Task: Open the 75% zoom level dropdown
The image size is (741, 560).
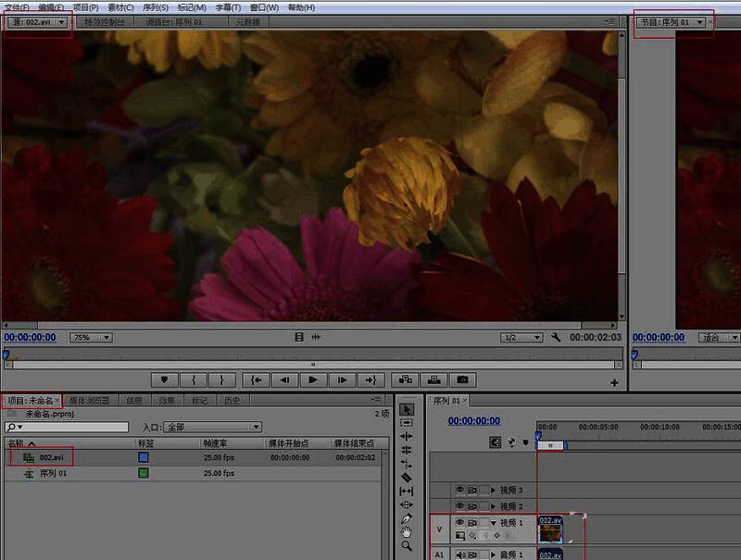Action: (92, 338)
